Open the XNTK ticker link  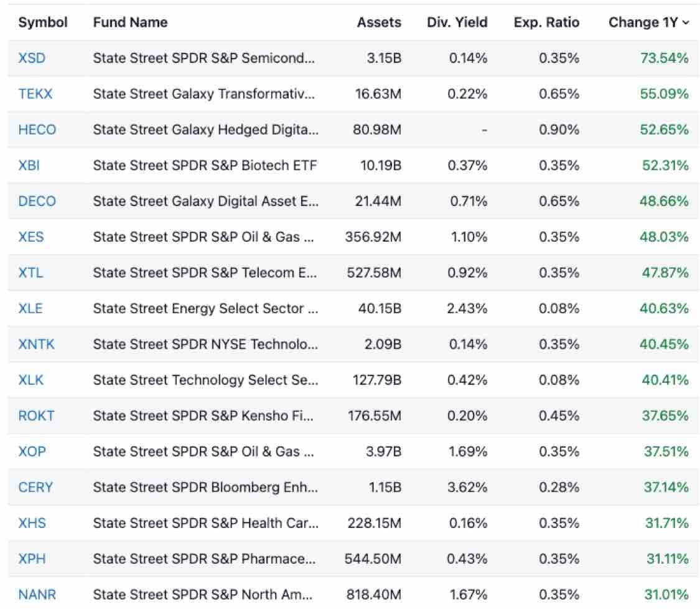tap(37, 344)
